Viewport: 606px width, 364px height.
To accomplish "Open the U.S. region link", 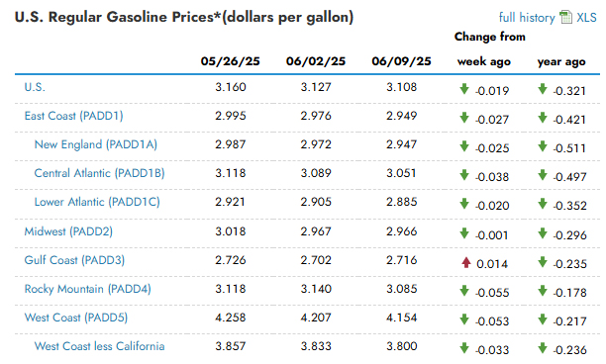I will tap(35, 87).
